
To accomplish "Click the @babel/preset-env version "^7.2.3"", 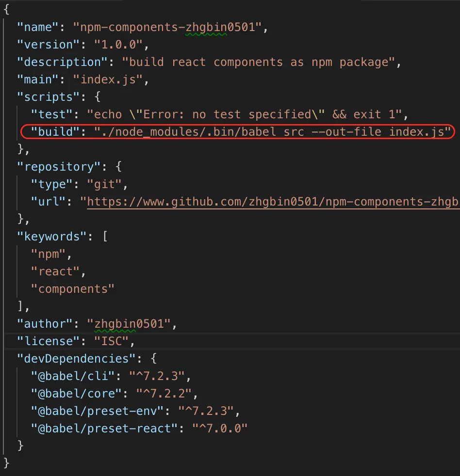I will pyautogui.click(x=206, y=412).
